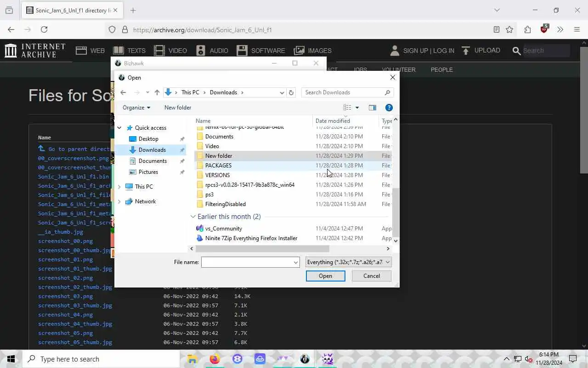
Task: Click the Cancel button in the dialog
Action: coord(372,276)
